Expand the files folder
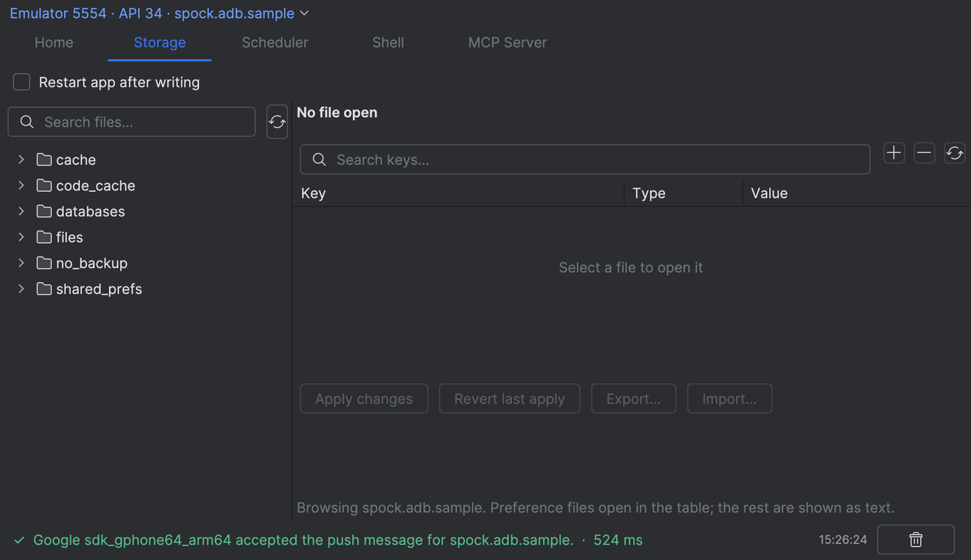The width and height of the screenshot is (971, 560). coord(22,237)
